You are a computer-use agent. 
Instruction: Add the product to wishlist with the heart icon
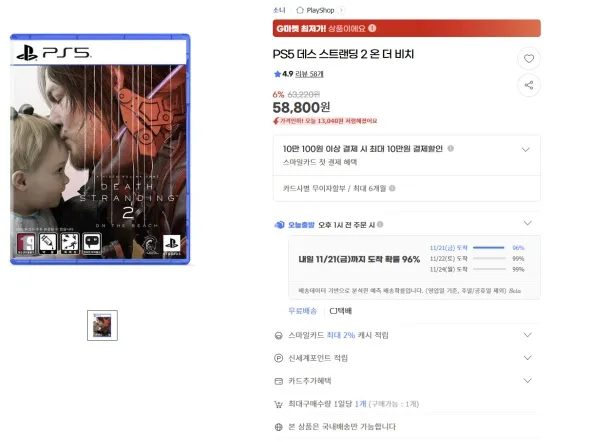click(529, 58)
